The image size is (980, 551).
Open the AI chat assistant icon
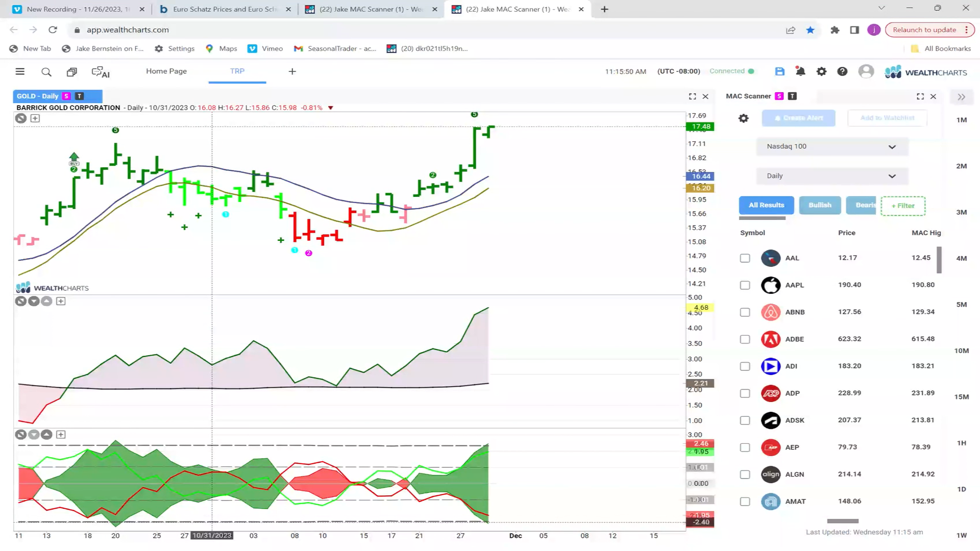(x=101, y=72)
